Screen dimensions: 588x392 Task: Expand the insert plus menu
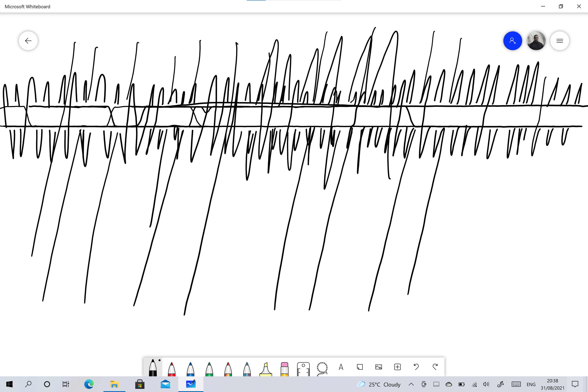click(397, 367)
